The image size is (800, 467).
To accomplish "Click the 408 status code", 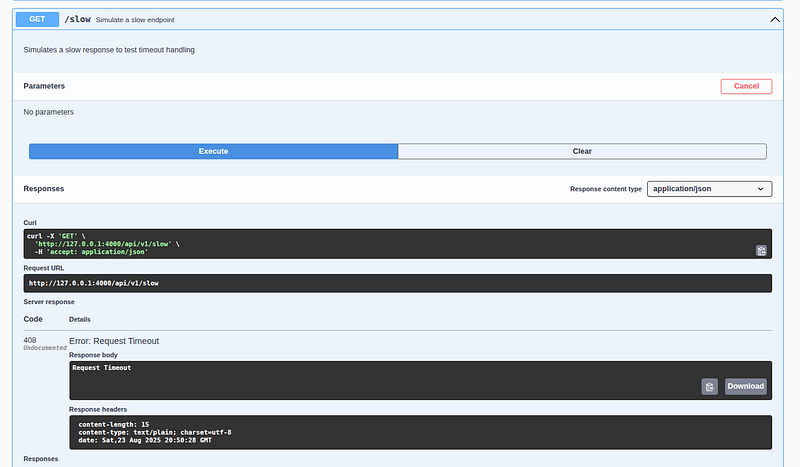I will point(30,340).
